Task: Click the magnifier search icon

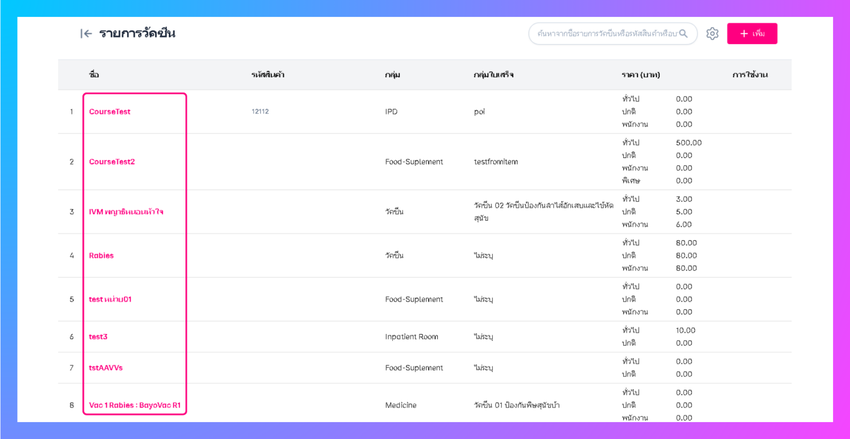Action: point(684,34)
